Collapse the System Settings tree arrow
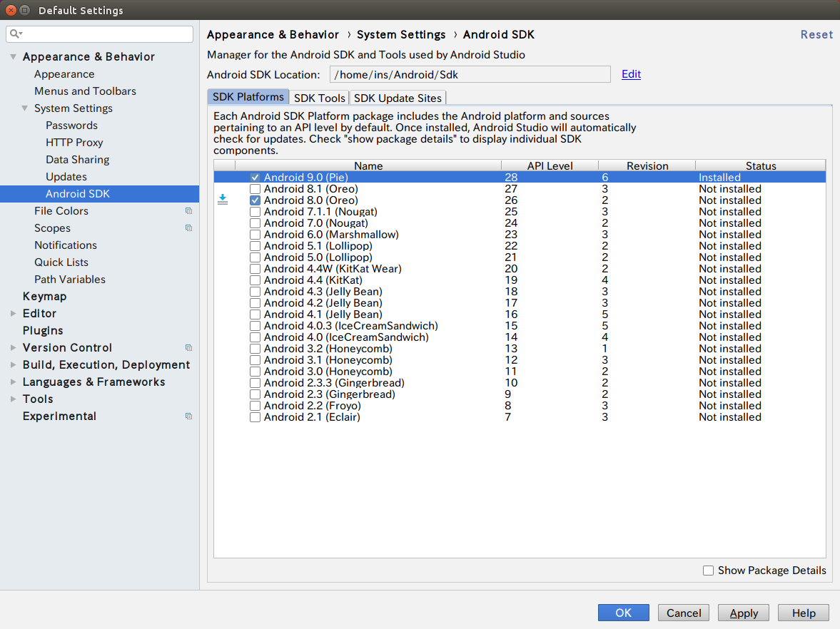The width and height of the screenshot is (840, 629). tap(25, 108)
